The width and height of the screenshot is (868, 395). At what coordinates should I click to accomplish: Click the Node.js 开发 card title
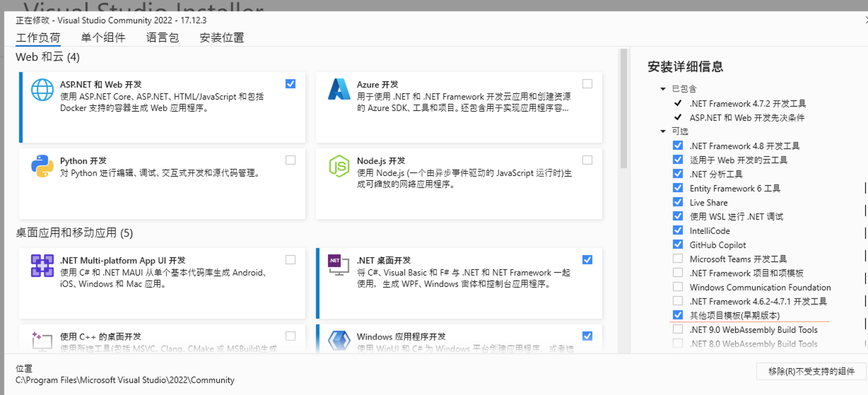coord(381,161)
